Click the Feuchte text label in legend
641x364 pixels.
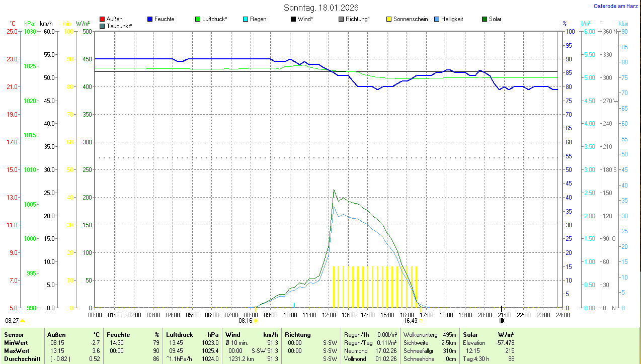[x=165, y=19]
